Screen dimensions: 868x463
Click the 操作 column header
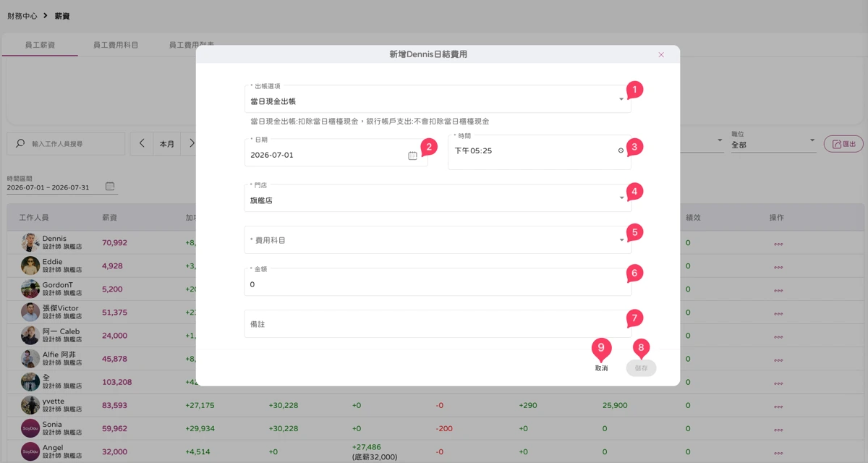[777, 218]
